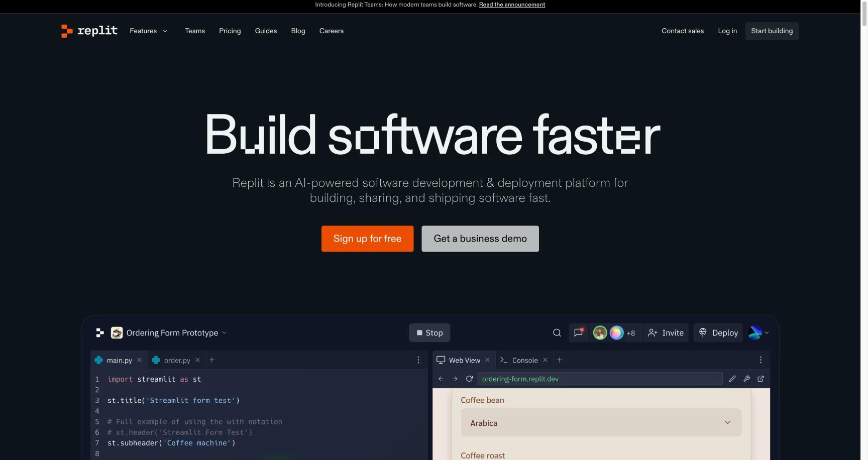This screenshot has height=460, width=868.
Task: Open the webview devtools wrench icon
Action: coord(746,379)
